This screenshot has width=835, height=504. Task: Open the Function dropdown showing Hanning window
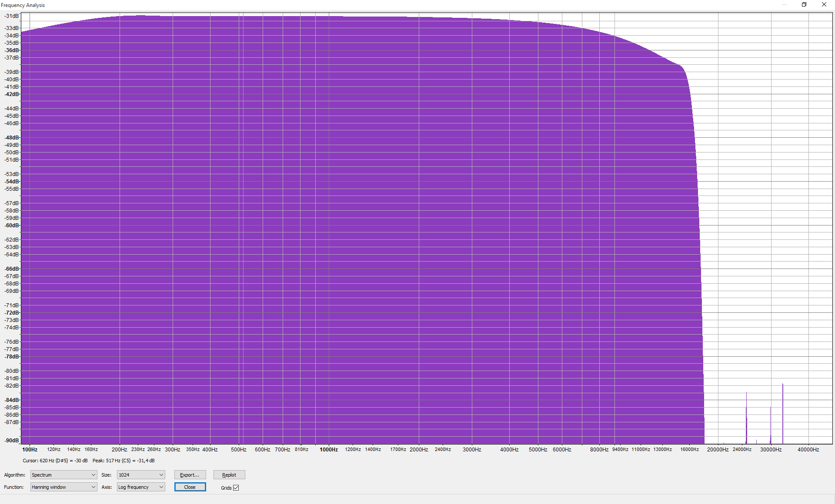63,487
